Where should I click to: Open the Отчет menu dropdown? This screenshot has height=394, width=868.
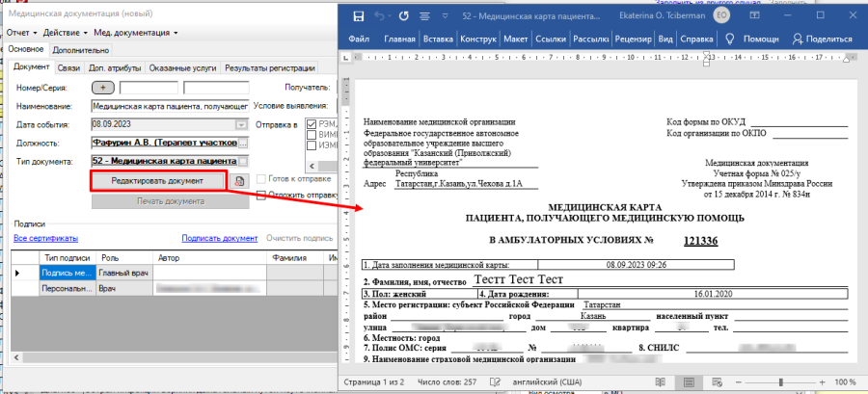pyautogui.click(x=21, y=34)
